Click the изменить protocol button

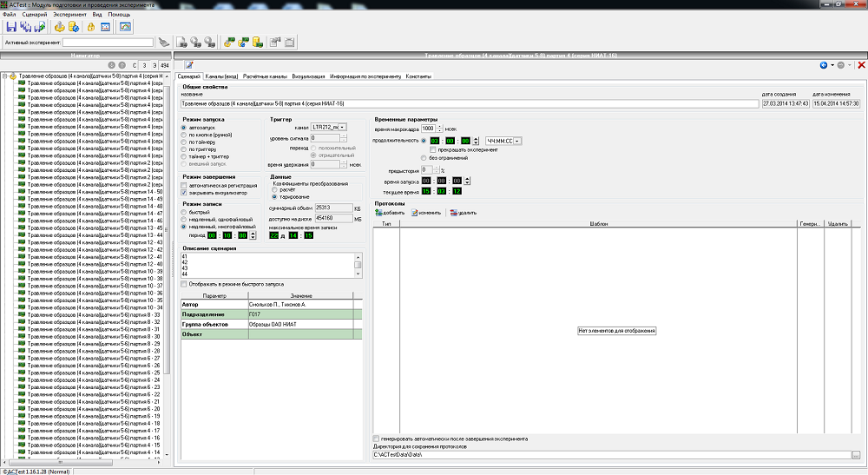(x=425, y=213)
